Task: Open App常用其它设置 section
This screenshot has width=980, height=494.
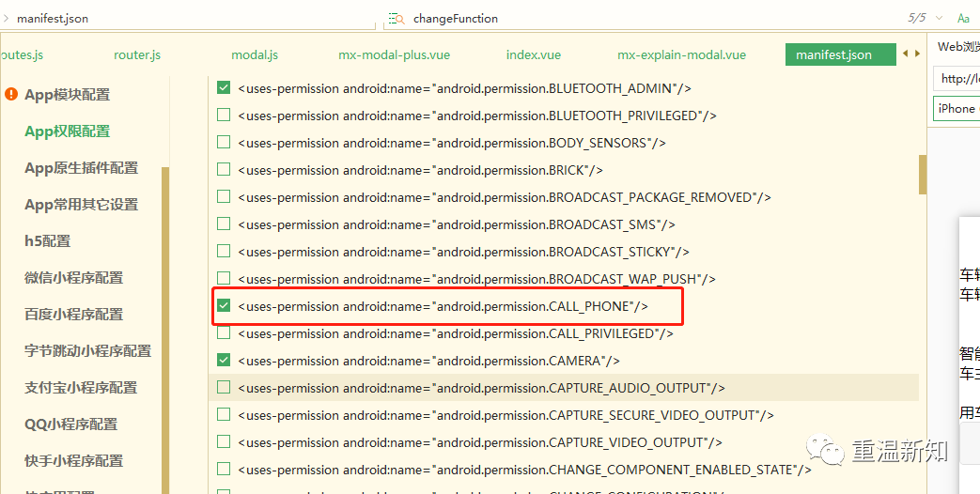Action: tap(81, 204)
